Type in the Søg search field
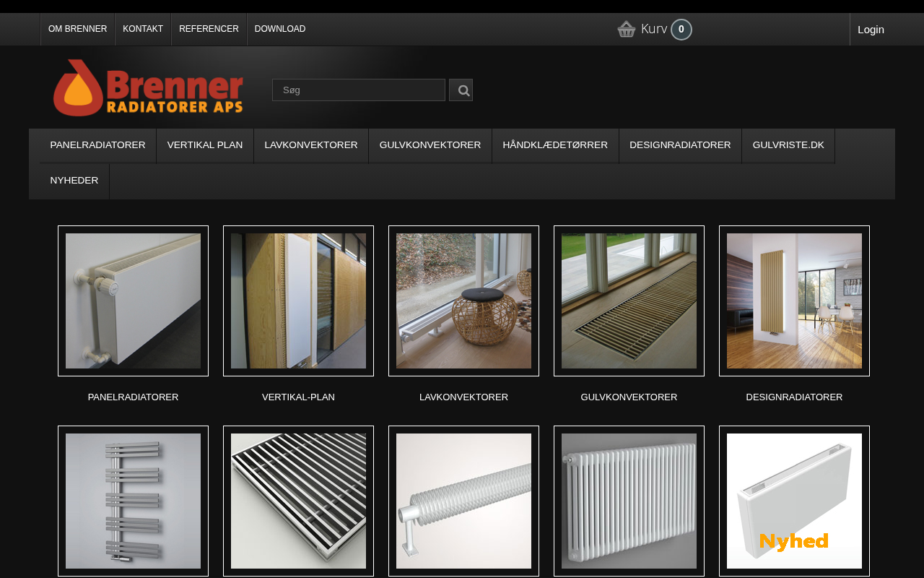Image resolution: width=924 pixels, height=578 pixels. pyautogui.click(x=359, y=90)
